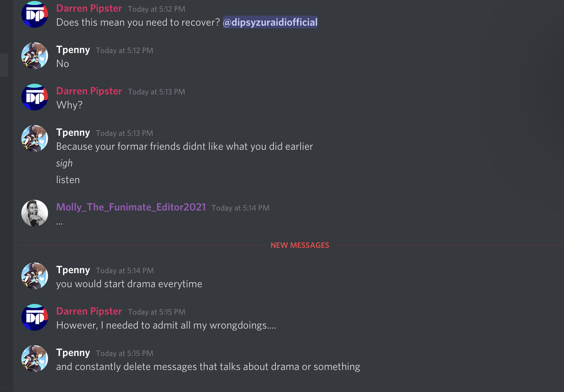Click Darren Pipster's avatar on top message
564x392 pixels.
point(35,14)
